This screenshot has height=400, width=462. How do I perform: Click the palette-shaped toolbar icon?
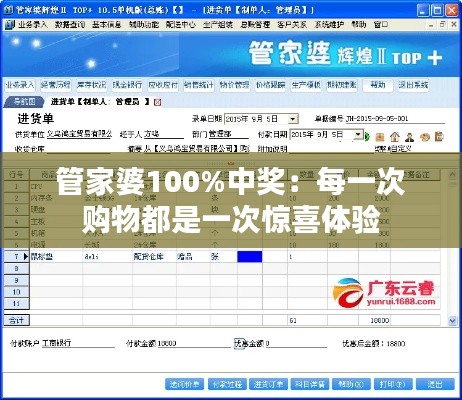[424, 137]
